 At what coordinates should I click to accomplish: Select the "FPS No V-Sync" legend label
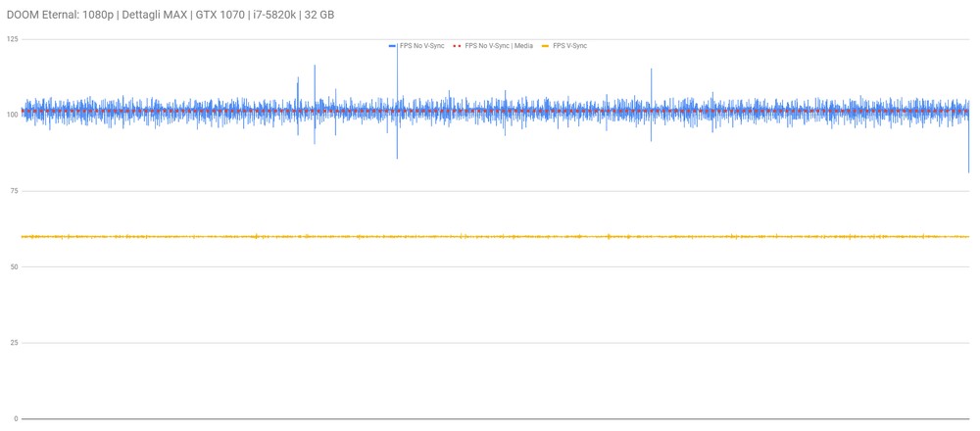[x=421, y=46]
